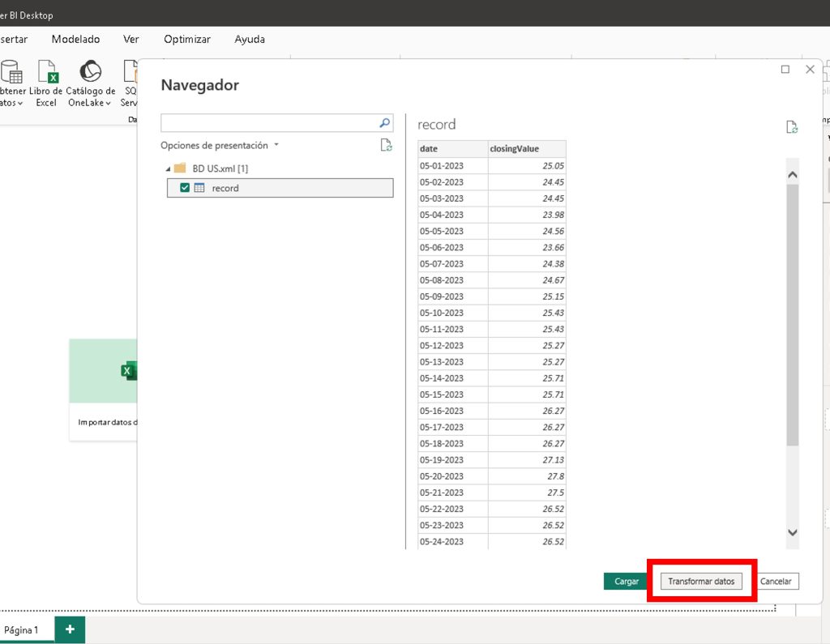Open the Catálogo de OneLake icon
This screenshot has width=830, height=644.
[x=90, y=72]
